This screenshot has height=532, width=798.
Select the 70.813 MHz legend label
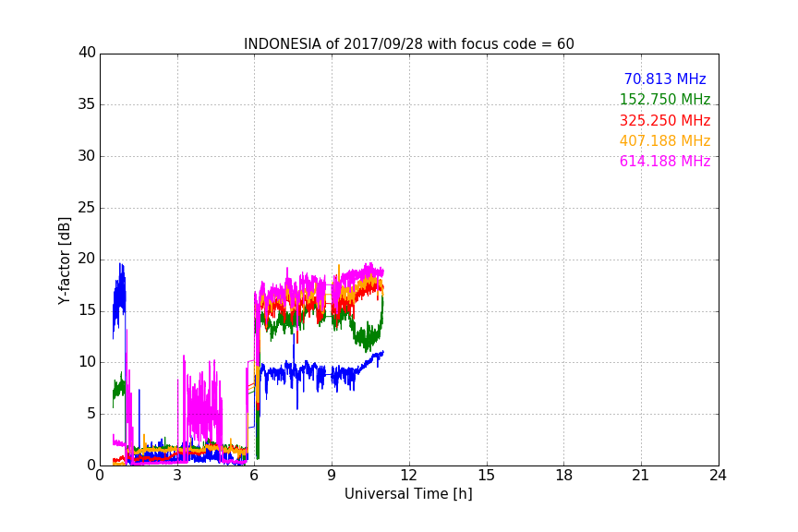point(665,79)
